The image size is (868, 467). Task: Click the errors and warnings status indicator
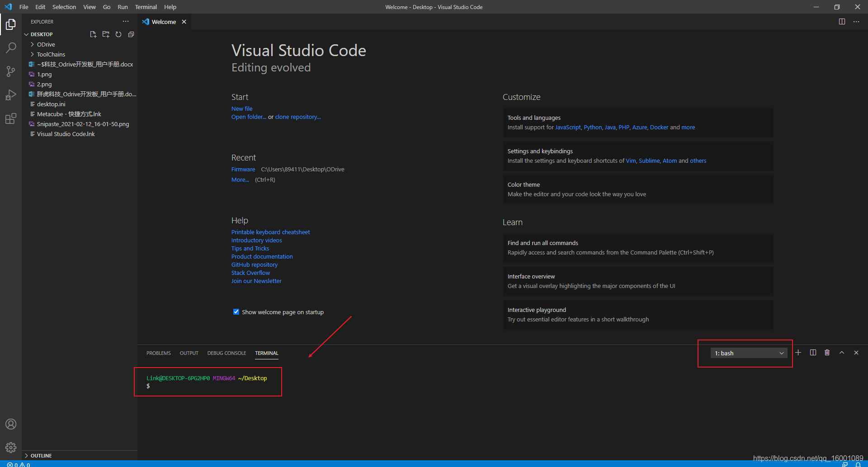[18, 464]
